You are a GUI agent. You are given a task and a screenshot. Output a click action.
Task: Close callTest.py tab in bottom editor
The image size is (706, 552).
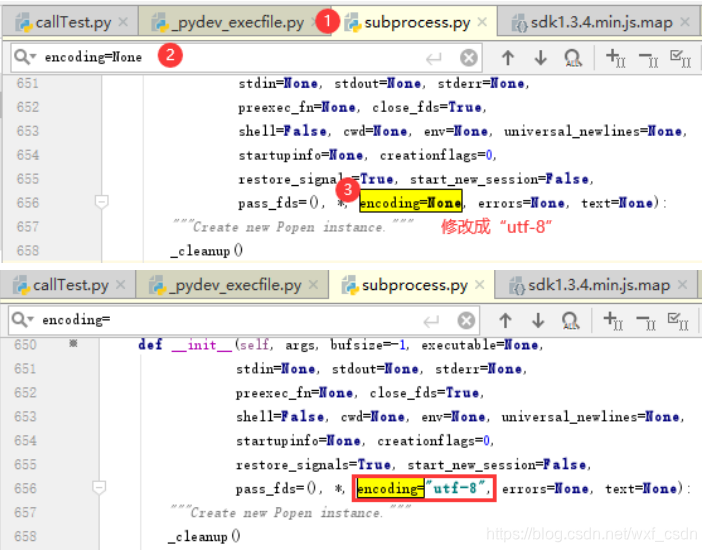[120, 285]
